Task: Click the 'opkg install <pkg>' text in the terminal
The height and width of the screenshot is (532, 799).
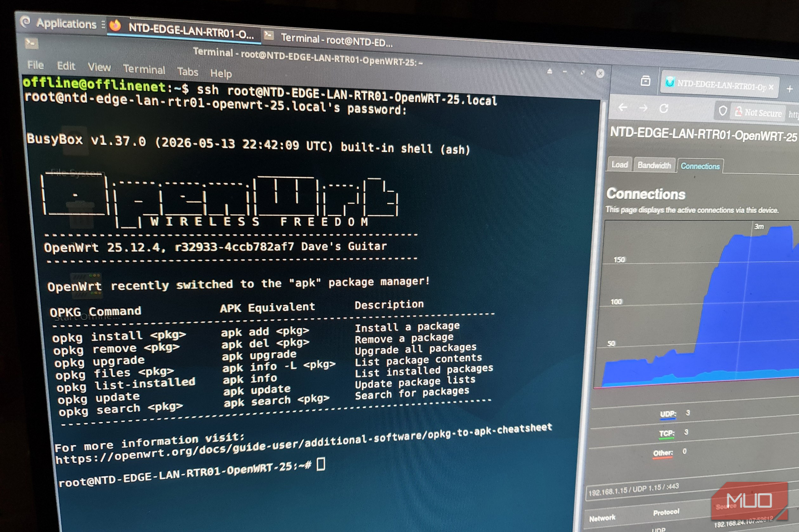Action: (119, 336)
